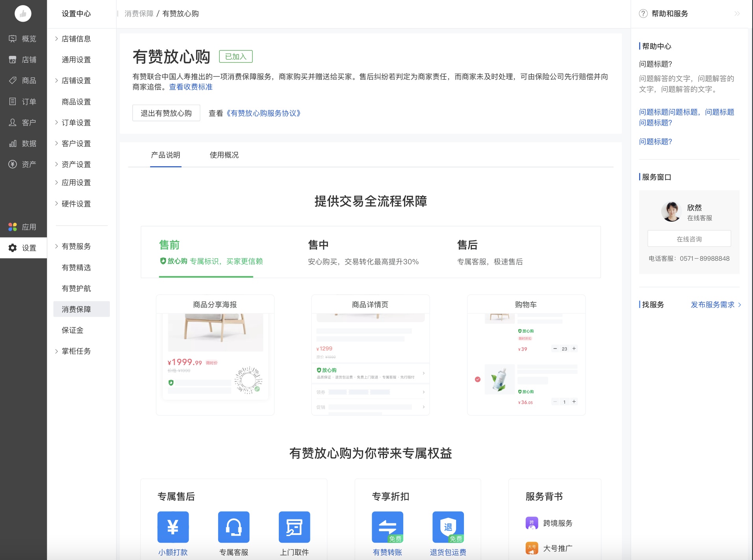Expand the 客户设置 menu group

click(56, 143)
